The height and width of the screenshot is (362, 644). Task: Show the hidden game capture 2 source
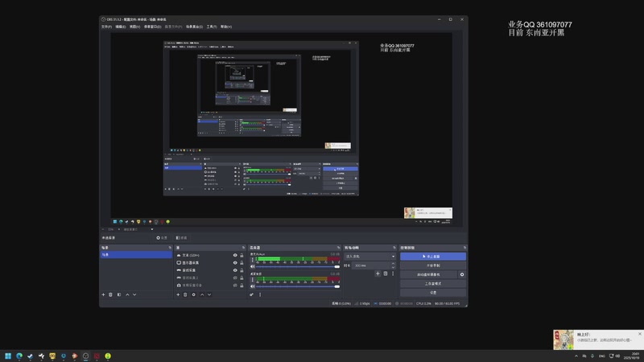pos(235,278)
